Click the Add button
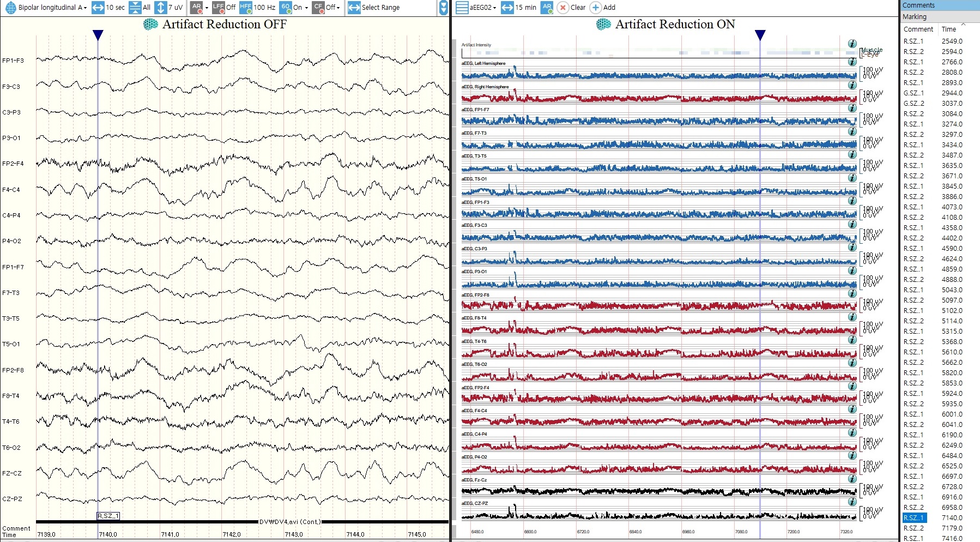Screen dimensions: 980x542 pyautogui.click(x=603, y=8)
